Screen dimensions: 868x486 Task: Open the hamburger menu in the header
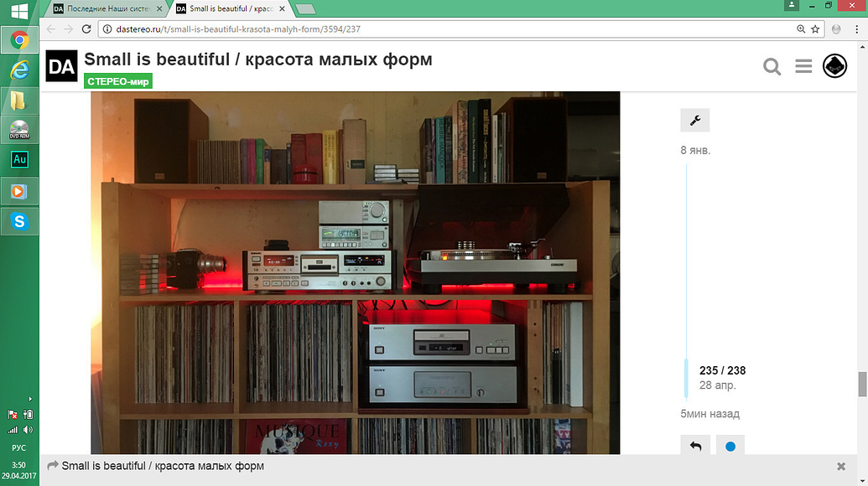pos(803,66)
